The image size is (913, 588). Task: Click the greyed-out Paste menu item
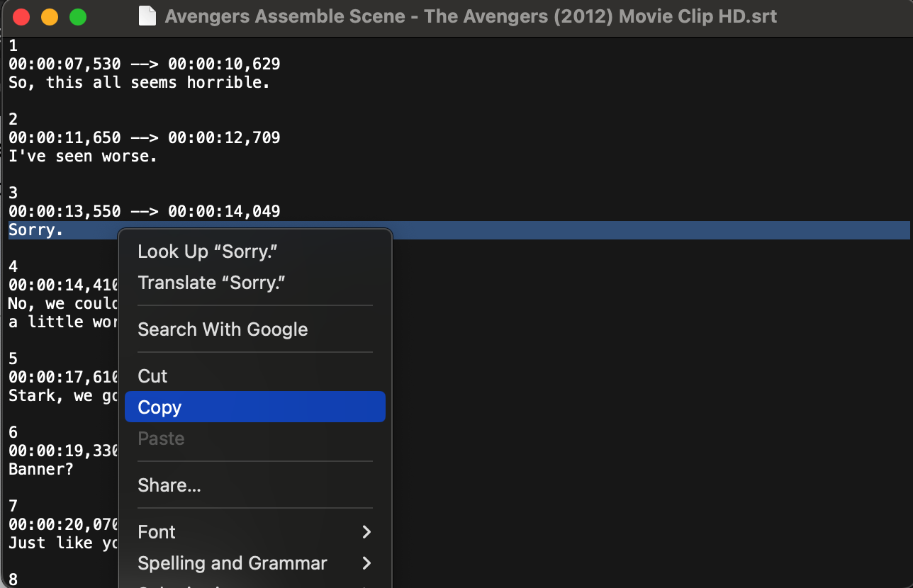(x=161, y=439)
